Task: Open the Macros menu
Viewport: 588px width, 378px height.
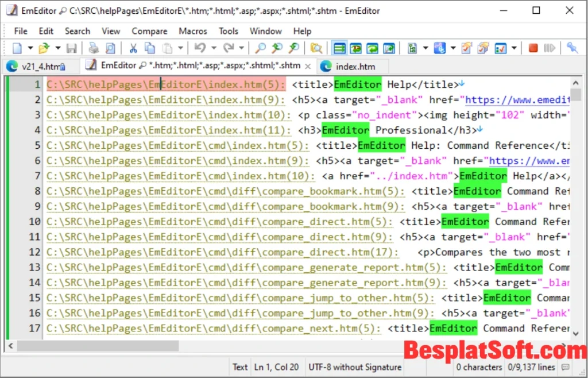Action: (x=193, y=31)
